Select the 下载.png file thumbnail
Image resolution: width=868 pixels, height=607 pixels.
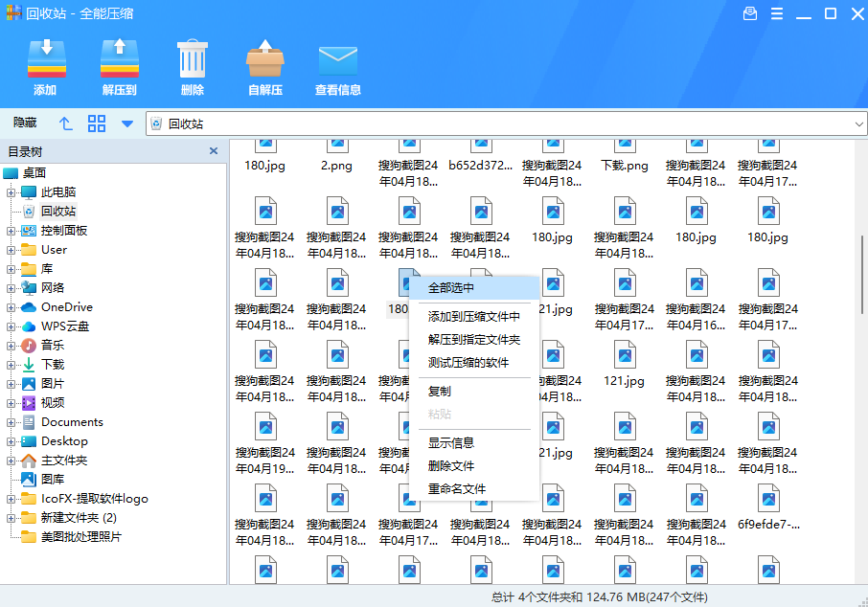624,155
